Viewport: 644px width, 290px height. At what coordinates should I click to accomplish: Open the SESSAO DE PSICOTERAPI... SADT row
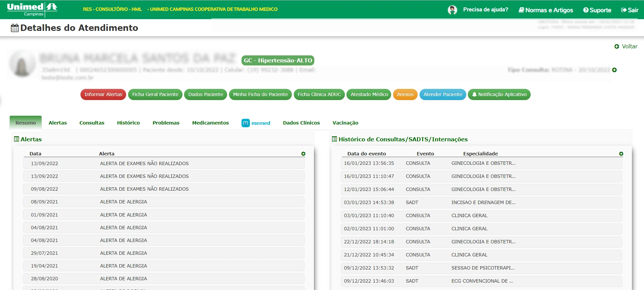coord(481,268)
